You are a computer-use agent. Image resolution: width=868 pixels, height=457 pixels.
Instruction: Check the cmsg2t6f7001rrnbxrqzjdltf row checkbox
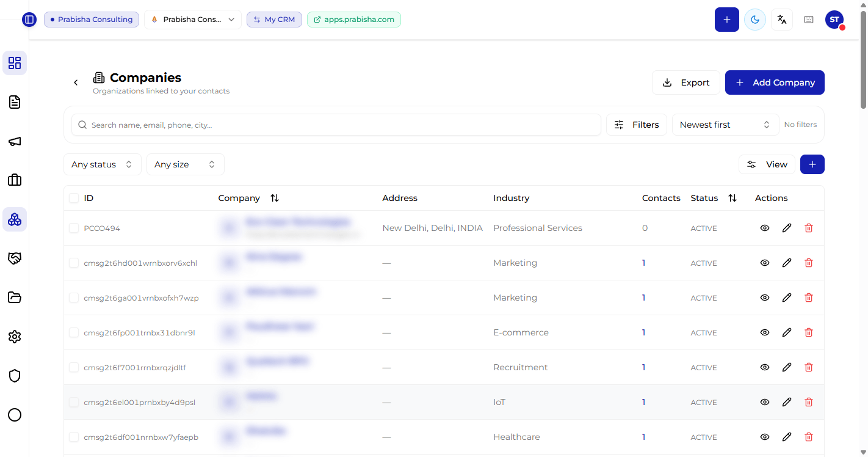[x=74, y=367]
